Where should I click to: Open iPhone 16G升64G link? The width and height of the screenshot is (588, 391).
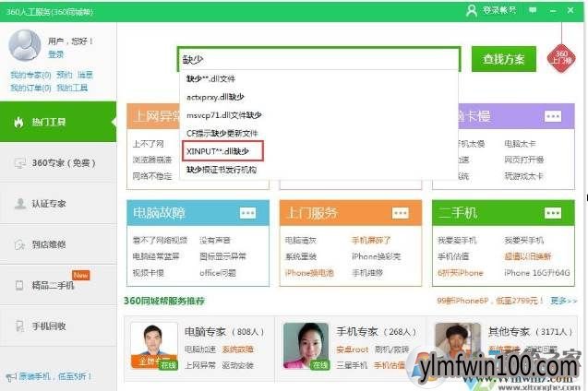[x=537, y=273]
